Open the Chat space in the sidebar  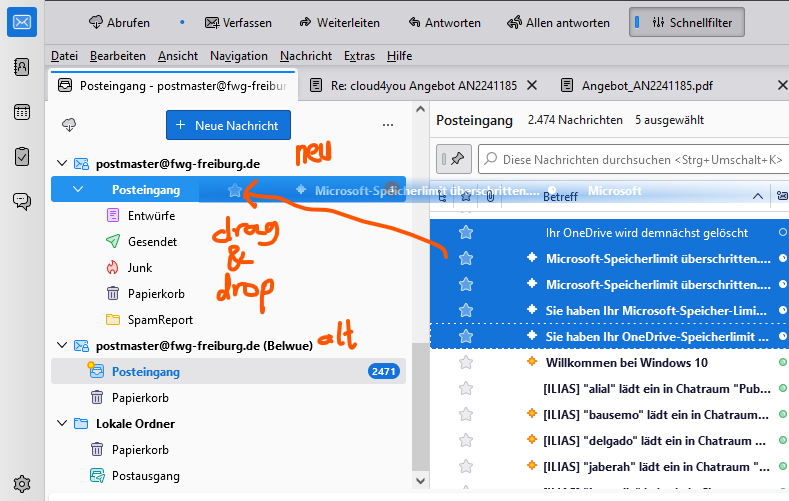[x=22, y=201]
